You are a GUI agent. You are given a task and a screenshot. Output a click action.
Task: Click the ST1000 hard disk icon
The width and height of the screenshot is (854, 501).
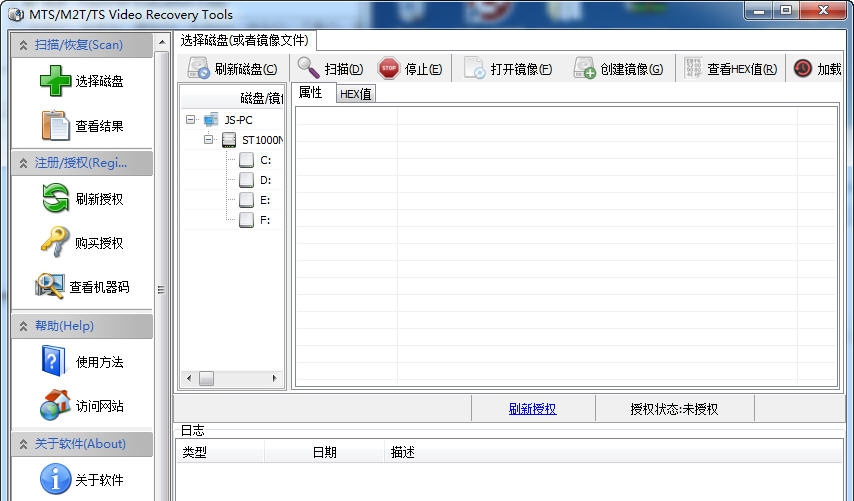229,140
